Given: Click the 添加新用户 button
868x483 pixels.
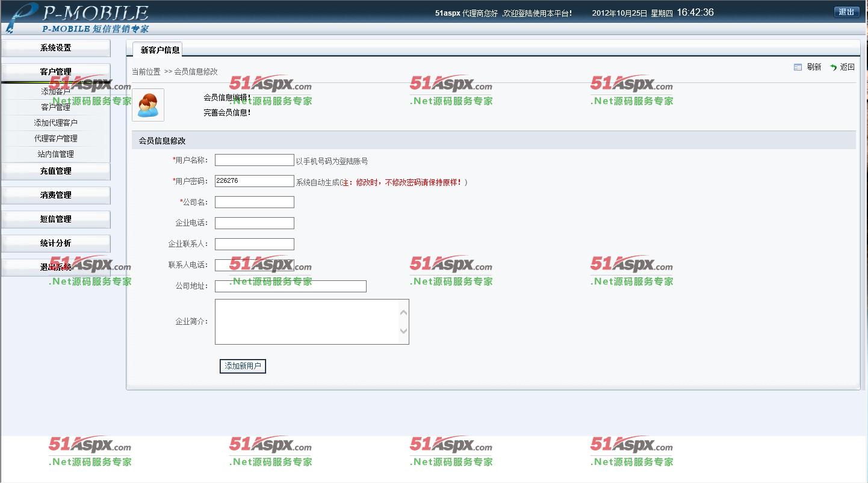Looking at the screenshot, I should pyautogui.click(x=243, y=366).
